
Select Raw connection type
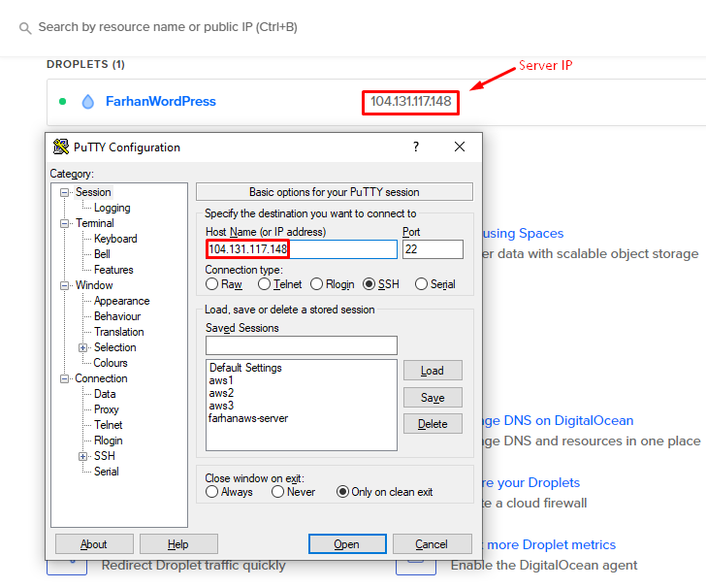[211, 284]
